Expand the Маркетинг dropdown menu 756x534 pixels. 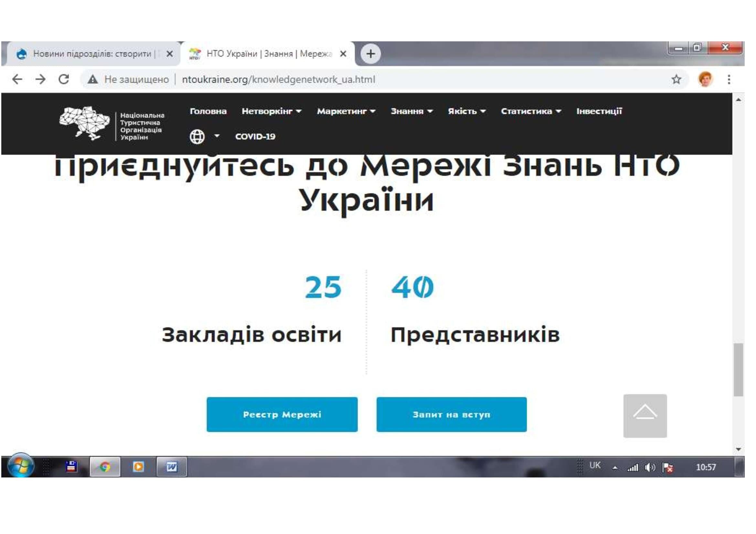pyautogui.click(x=346, y=111)
